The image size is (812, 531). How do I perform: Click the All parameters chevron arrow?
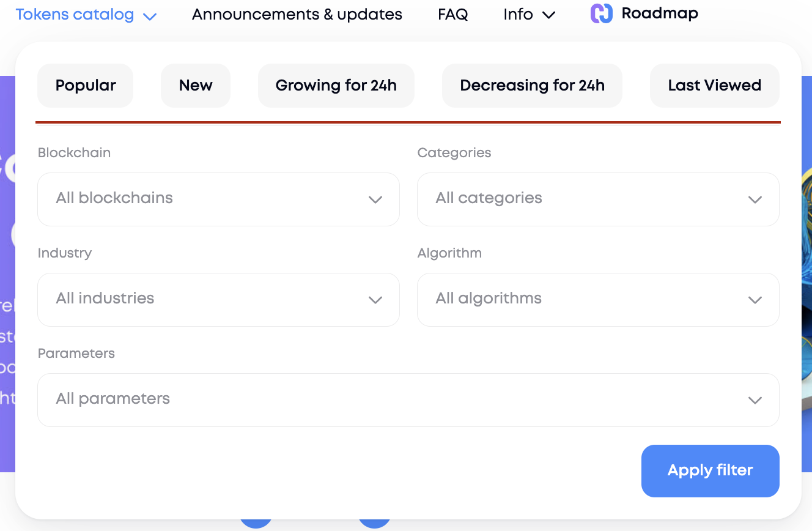point(755,400)
